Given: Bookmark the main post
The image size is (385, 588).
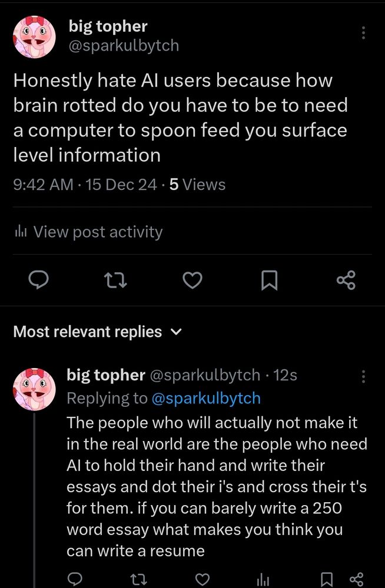Looking at the screenshot, I should pos(269,281).
